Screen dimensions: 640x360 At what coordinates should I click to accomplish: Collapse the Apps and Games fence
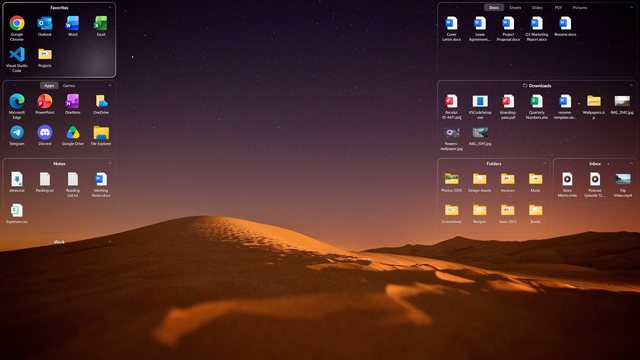(110, 85)
